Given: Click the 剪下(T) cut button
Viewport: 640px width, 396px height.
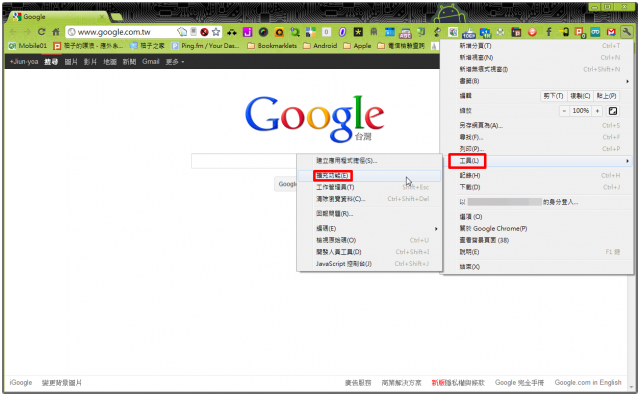Looking at the screenshot, I should click(553, 96).
